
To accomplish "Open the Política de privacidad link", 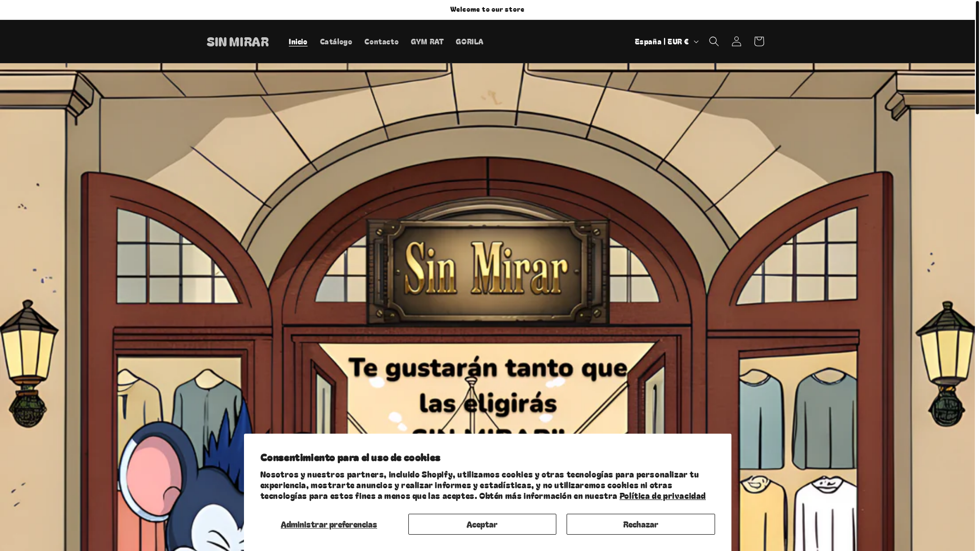I will tap(663, 496).
